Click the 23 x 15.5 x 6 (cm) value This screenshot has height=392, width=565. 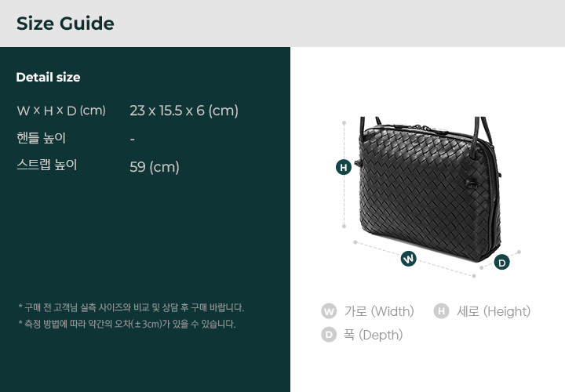[184, 111]
